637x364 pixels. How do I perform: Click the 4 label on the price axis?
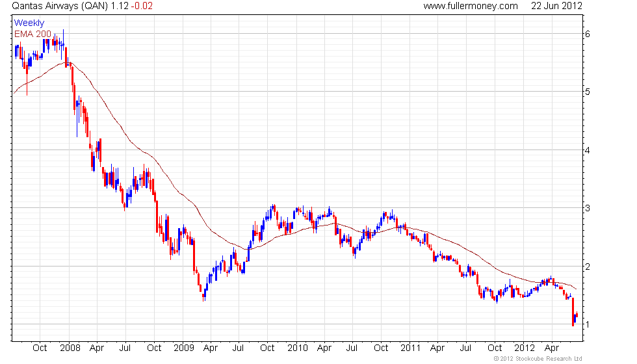[x=588, y=150]
